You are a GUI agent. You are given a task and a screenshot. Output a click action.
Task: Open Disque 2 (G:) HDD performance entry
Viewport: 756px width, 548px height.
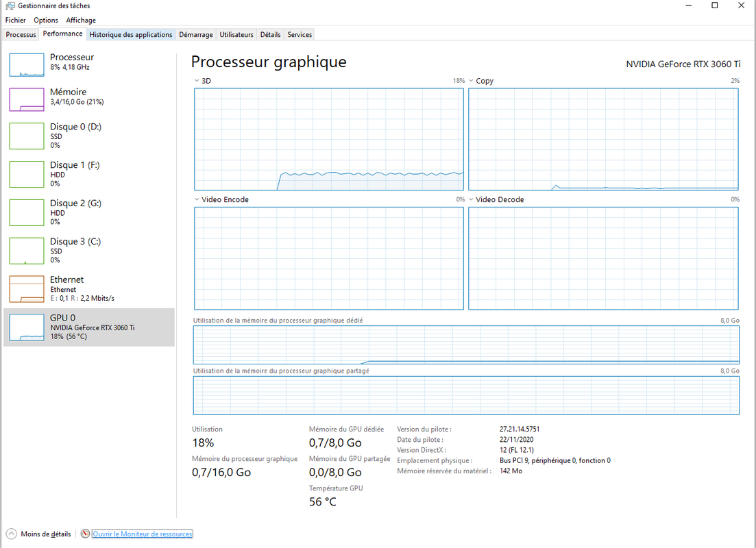pyautogui.click(x=89, y=212)
